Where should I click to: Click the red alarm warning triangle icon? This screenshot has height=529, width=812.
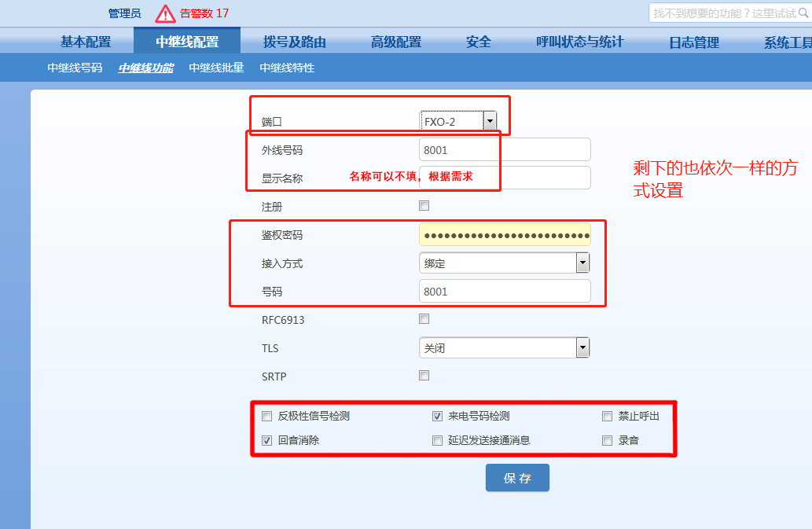tap(165, 13)
